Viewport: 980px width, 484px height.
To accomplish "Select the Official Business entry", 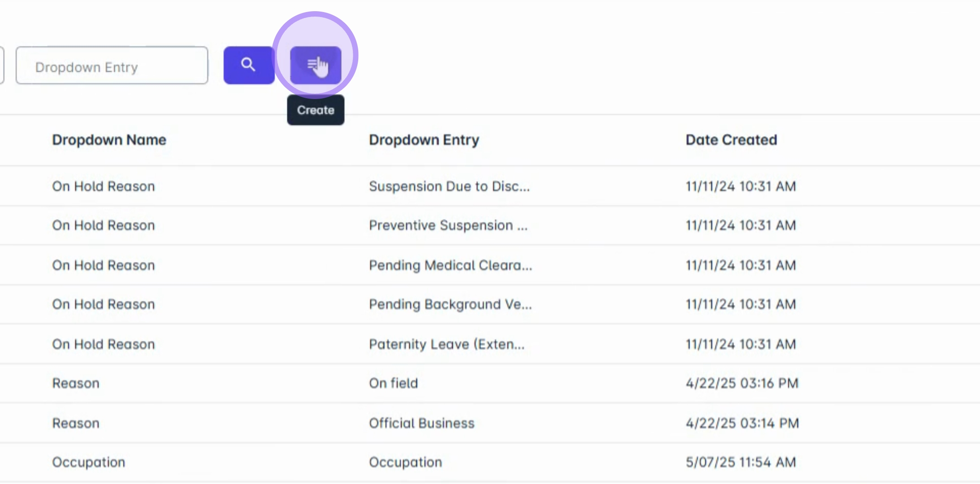I will [x=421, y=423].
